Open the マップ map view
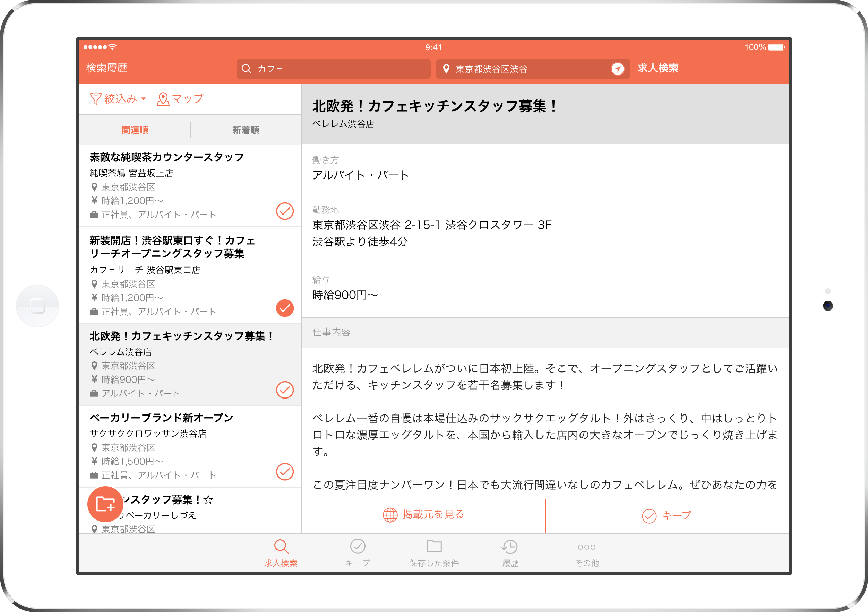 point(180,99)
